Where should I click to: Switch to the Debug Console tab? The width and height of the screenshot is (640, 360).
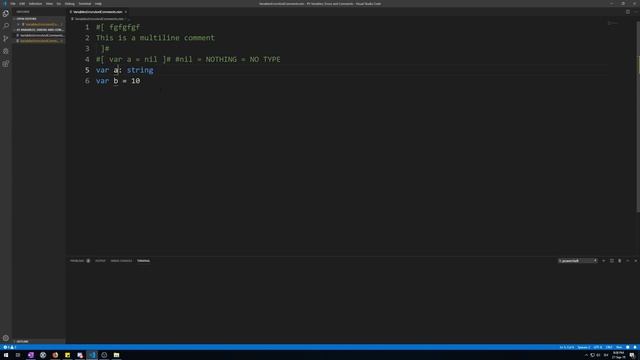(x=121, y=260)
